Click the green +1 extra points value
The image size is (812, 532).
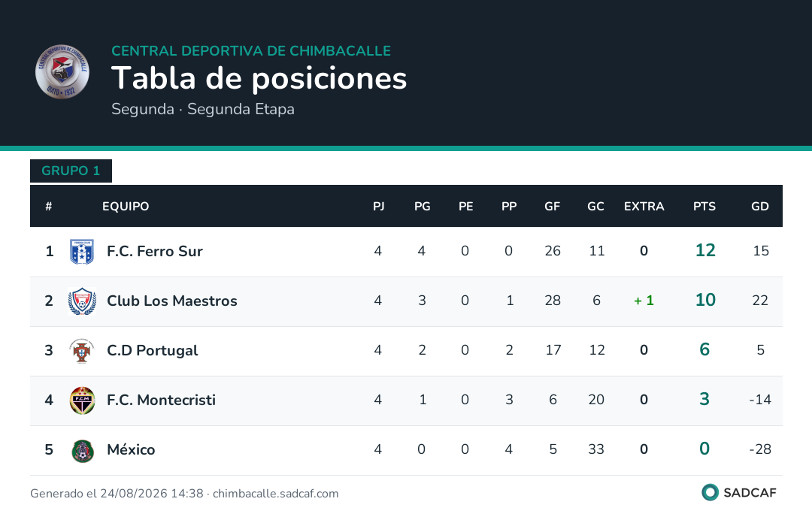(x=644, y=300)
